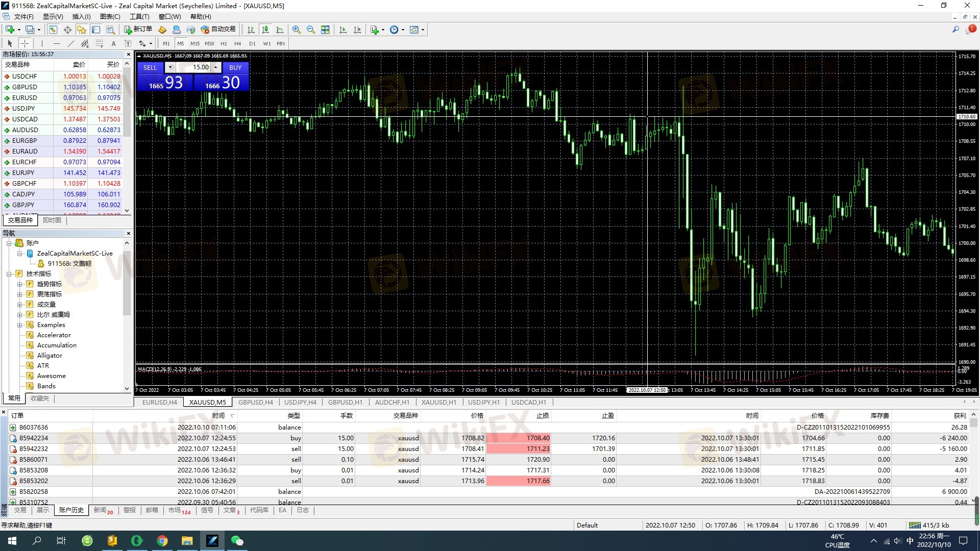Select the Fibonacci retracement tool
Viewport: 980px width, 551px height.
click(99, 43)
